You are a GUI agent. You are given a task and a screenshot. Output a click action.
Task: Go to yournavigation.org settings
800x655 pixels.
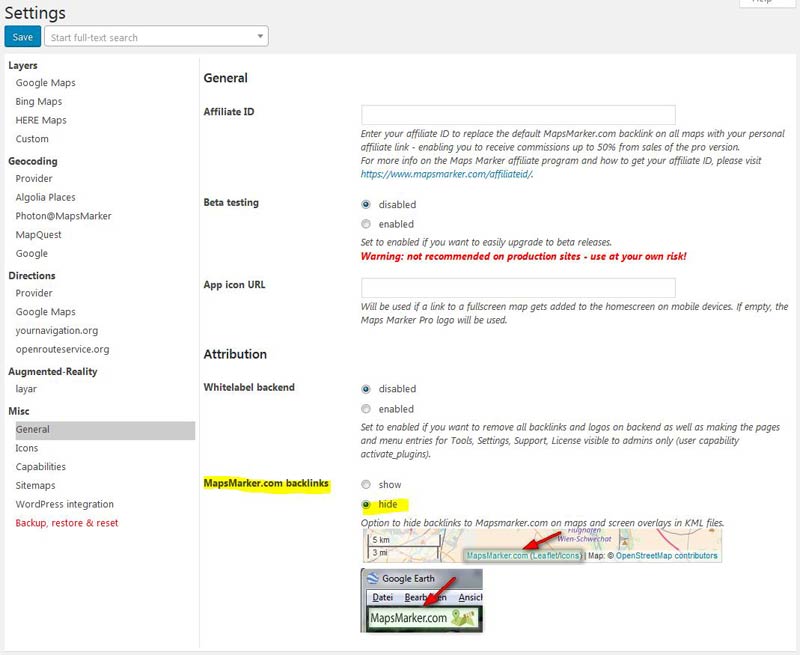(x=57, y=331)
